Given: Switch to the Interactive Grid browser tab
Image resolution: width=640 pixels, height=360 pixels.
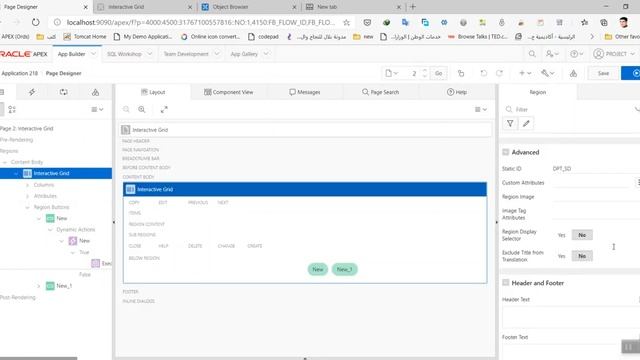Looking at the screenshot, I should pos(144,7).
